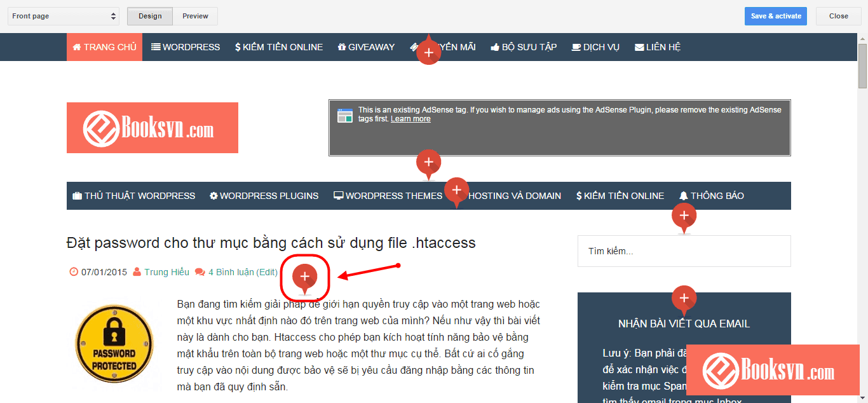868x403 pixels.
Task: Open the WORDPRESS PLUGINS menu item
Action: 264,196
